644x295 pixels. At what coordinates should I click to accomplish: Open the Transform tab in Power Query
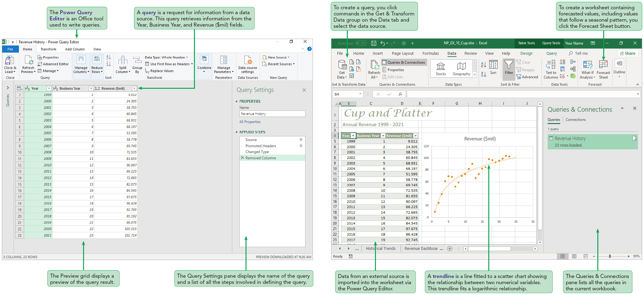pyautogui.click(x=48, y=49)
